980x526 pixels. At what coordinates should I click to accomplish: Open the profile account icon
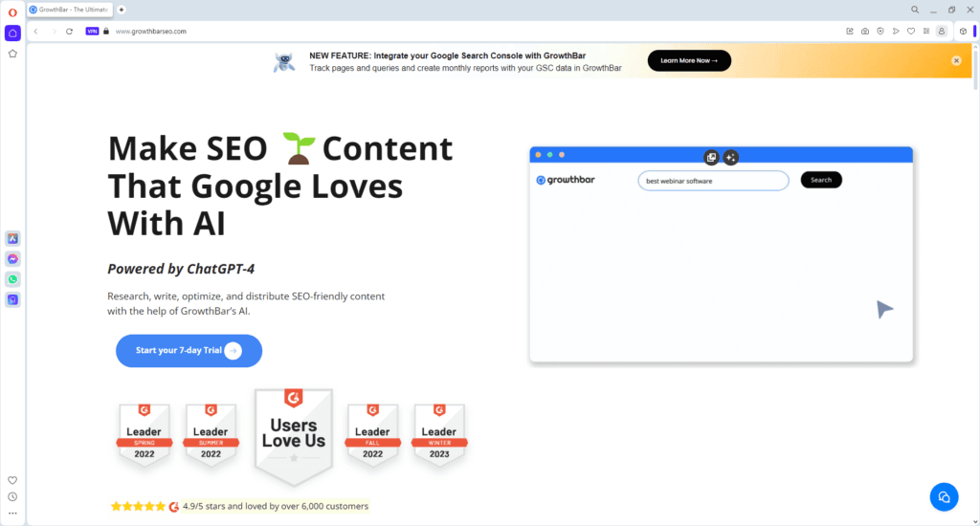click(942, 32)
